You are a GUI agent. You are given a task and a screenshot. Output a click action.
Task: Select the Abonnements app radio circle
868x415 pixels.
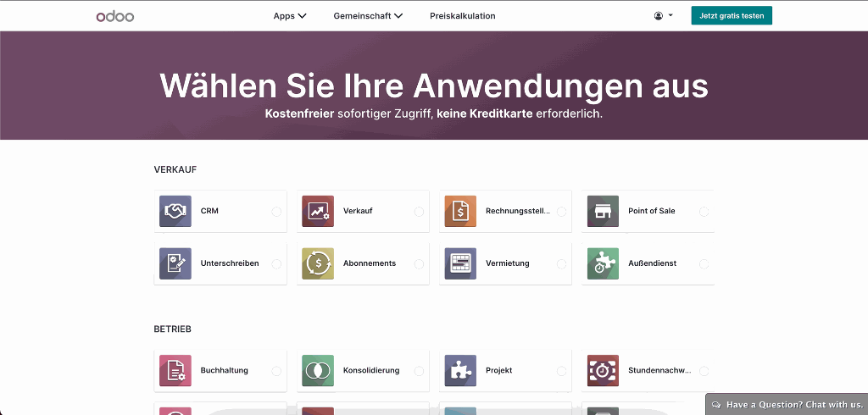point(419,264)
